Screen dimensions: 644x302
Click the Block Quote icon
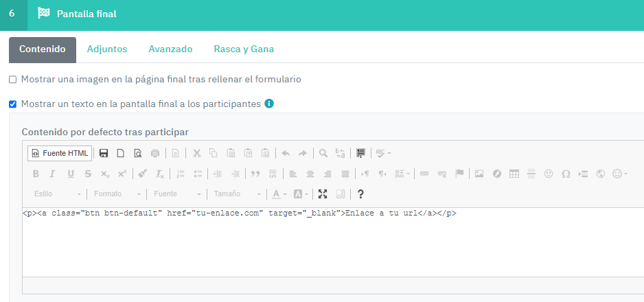[x=255, y=174]
